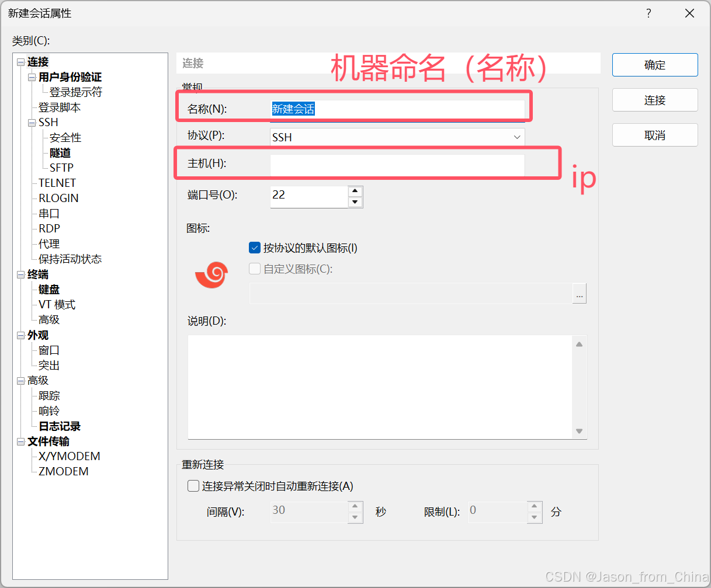Collapse the SSH tree node
Viewport: 711px width, 588px height.
32,123
